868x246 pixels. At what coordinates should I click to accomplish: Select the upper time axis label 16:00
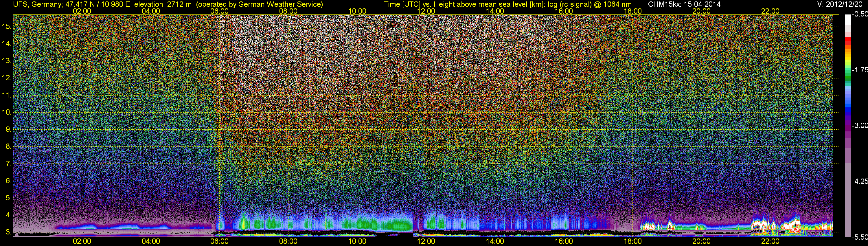564,11
